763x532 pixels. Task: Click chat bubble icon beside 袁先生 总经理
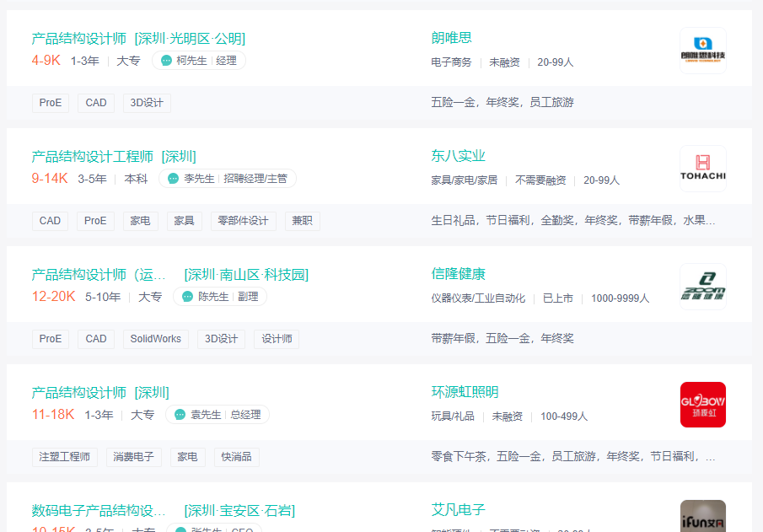point(180,415)
